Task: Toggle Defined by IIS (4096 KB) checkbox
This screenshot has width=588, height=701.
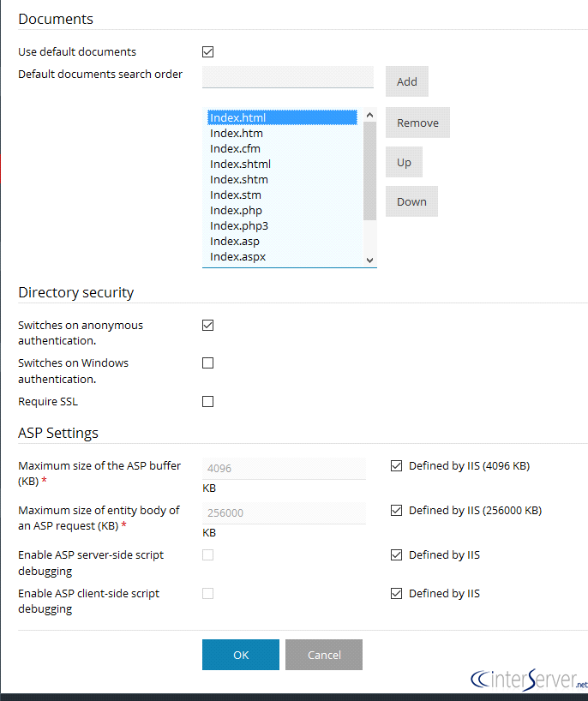Action: [x=396, y=466]
